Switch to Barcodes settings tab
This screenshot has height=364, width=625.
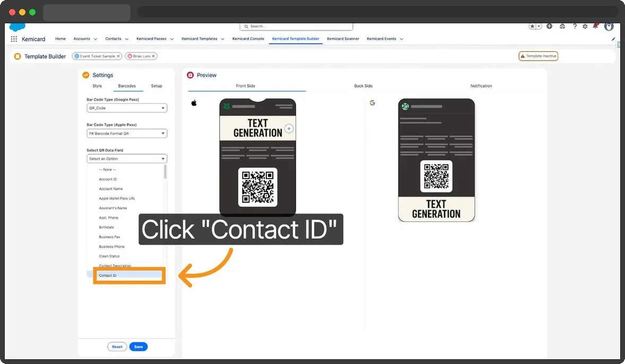pyautogui.click(x=127, y=86)
